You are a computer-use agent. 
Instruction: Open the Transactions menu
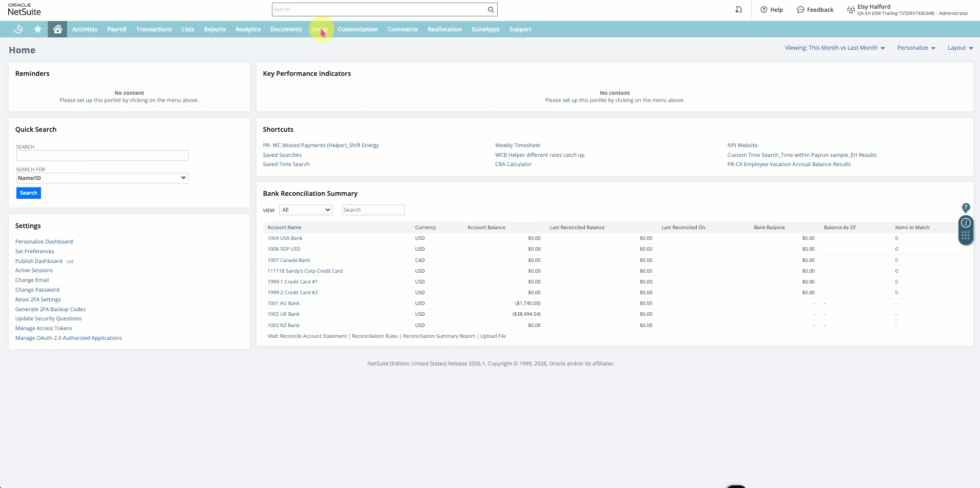[x=154, y=29]
